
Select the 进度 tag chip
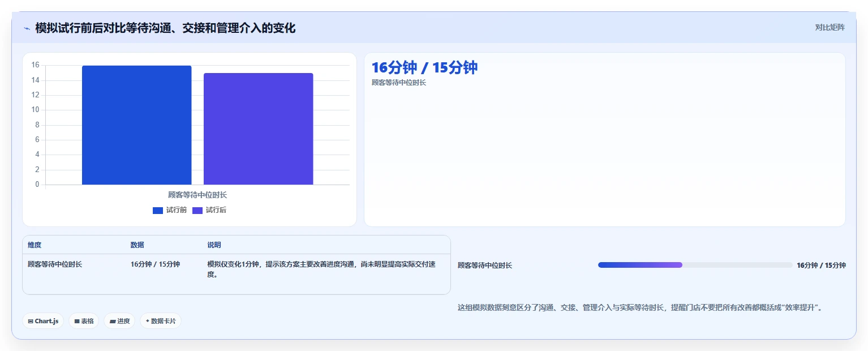[x=119, y=321]
